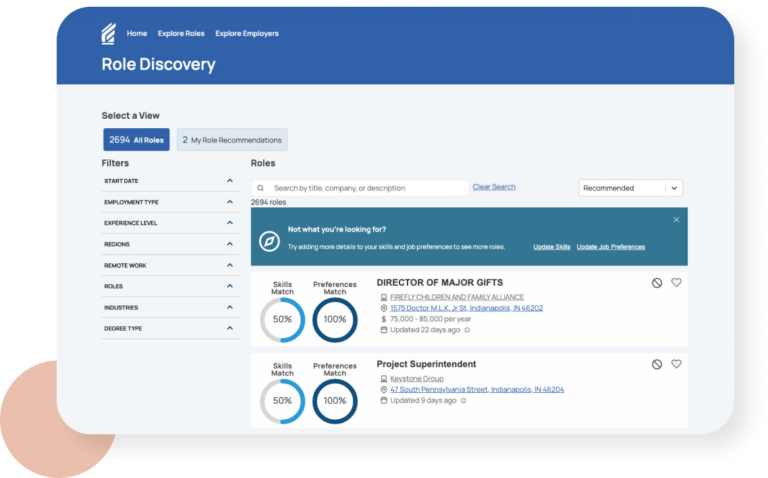Click info icon beside Updated 22 days ago
Screen dimensions: 768x478
(x=465, y=330)
